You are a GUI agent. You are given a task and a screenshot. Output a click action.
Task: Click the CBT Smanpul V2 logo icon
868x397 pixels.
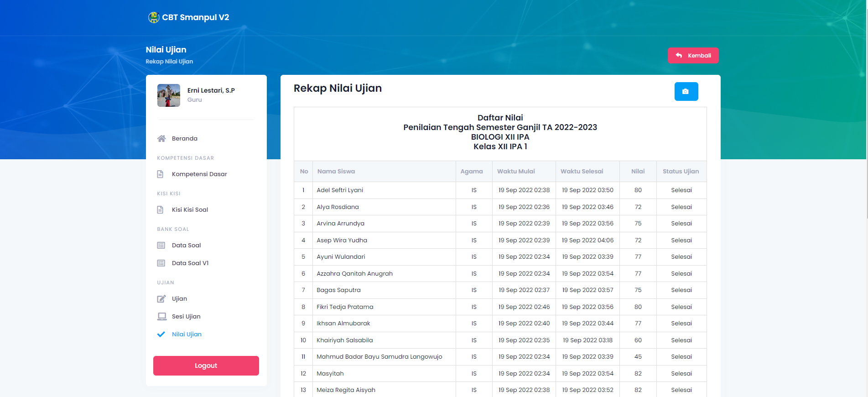point(154,17)
